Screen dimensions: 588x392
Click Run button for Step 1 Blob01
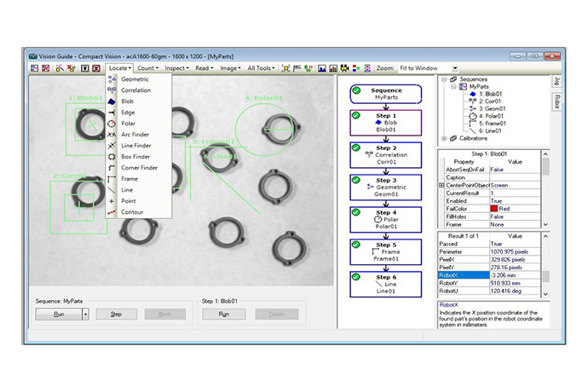(x=222, y=314)
